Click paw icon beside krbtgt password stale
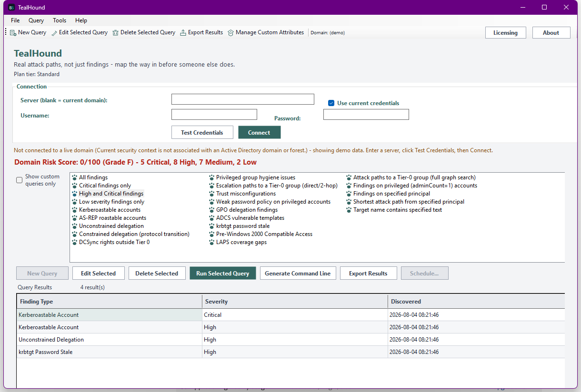The width and height of the screenshot is (581, 392). point(212,226)
